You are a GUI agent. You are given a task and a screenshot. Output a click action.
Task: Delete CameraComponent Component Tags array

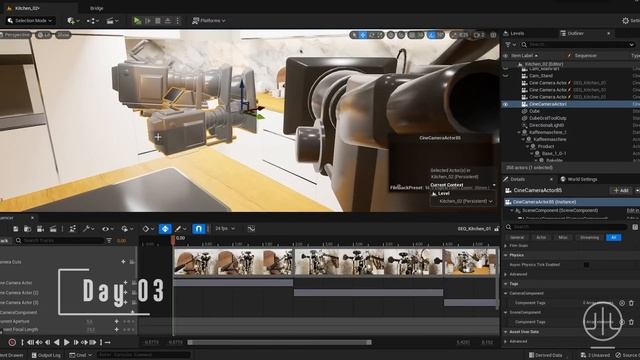point(631,303)
